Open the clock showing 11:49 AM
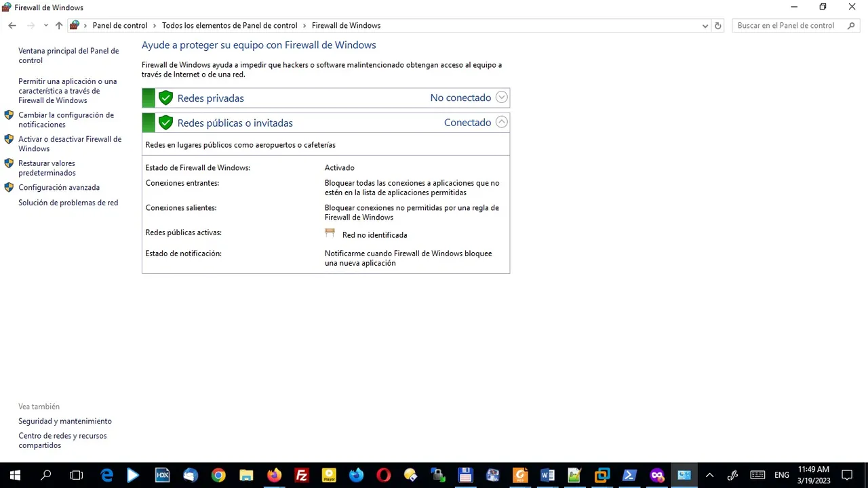Image resolution: width=868 pixels, height=488 pixels. 814,475
